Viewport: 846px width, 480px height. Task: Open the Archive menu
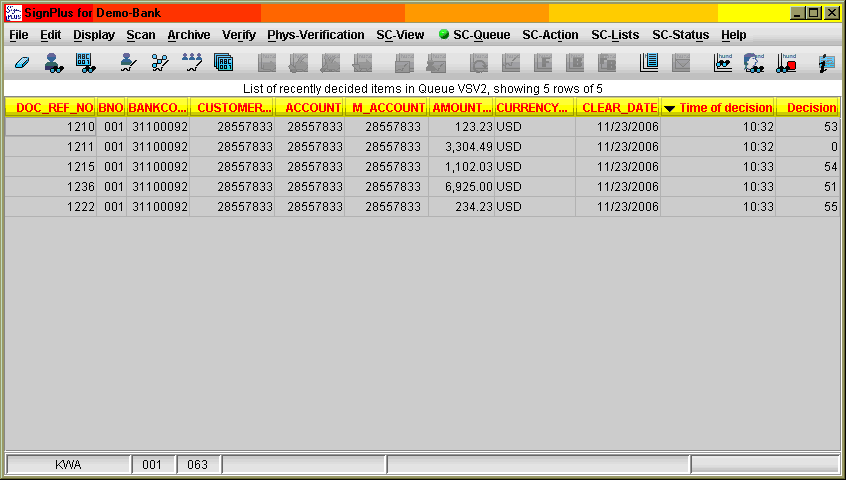[188, 35]
